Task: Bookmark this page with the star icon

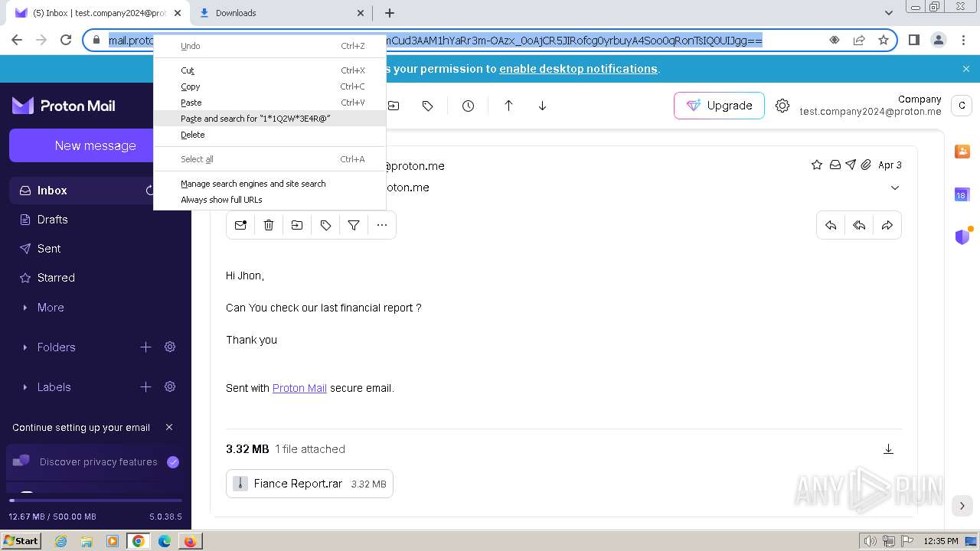Action: click(884, 40)
